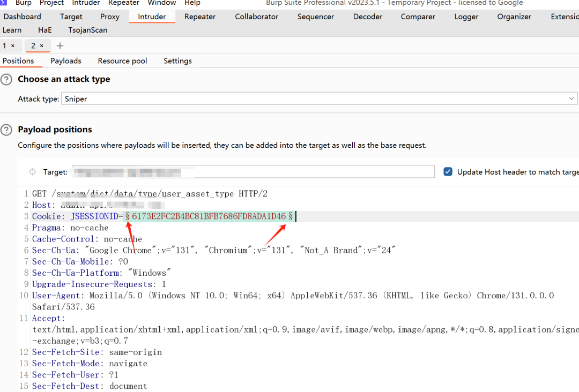
Task: Open the Extensions tab
Action: (x=565, y=17)
